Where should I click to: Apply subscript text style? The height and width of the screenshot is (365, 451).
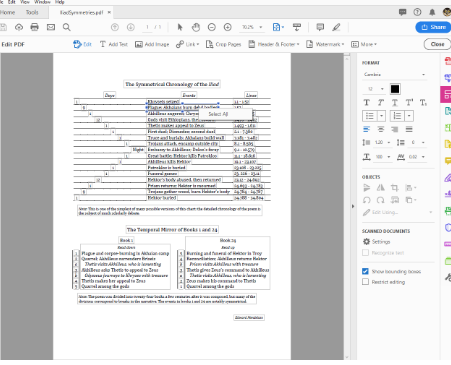pos(423,102)
